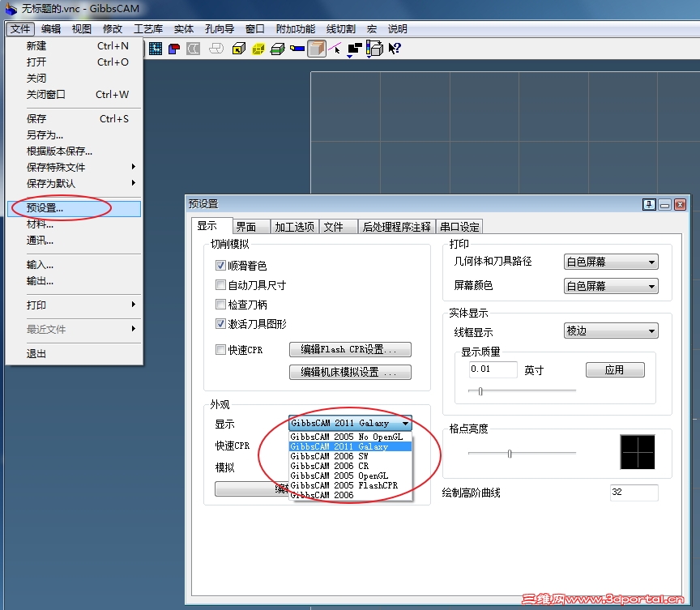Select the last GibbsCAM 2006 option
The image size is (700, 610).
click(x=350, y=495)
